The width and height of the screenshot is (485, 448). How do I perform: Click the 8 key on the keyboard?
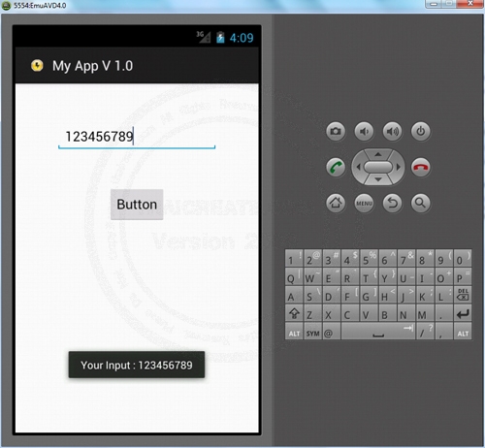[x=425, y=258]
